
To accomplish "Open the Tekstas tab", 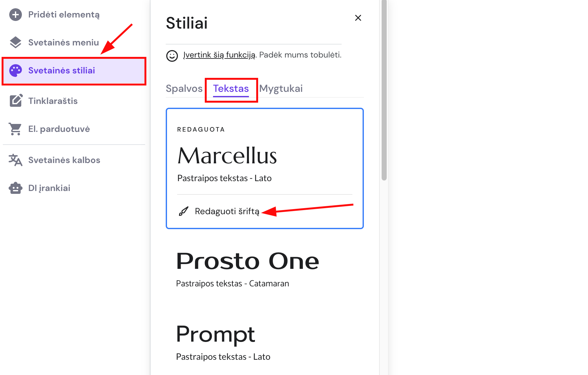I will 231,88.
